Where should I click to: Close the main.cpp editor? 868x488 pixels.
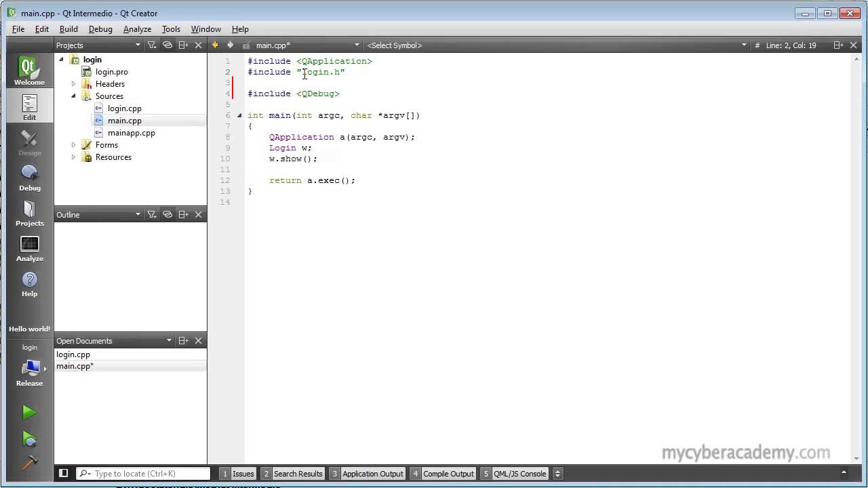click(x=854, y=45)
